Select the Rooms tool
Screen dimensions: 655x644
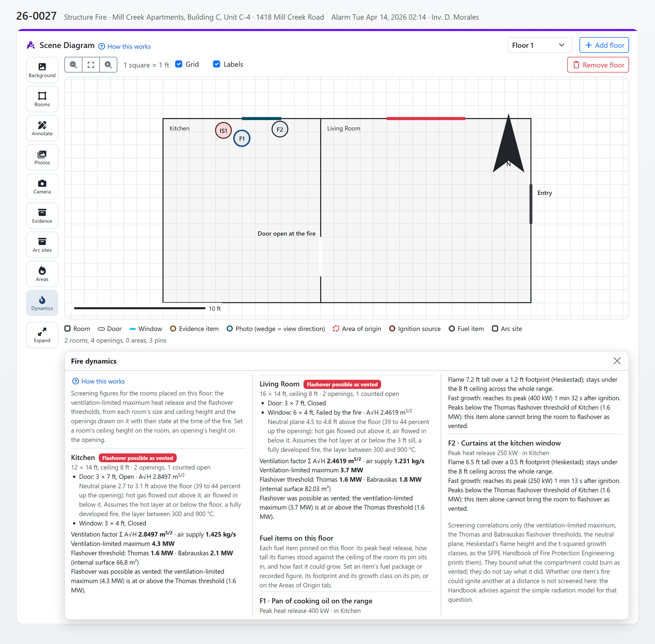(42, 99)
